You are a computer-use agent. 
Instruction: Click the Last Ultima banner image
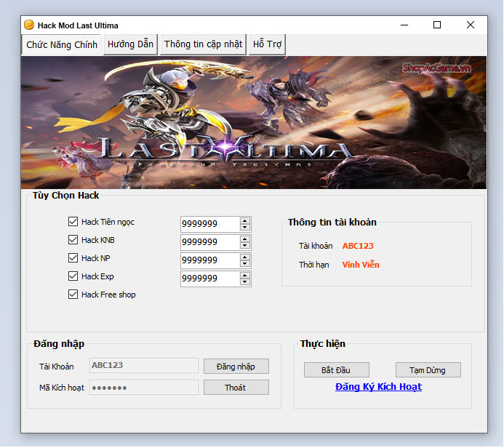[254, 122]
